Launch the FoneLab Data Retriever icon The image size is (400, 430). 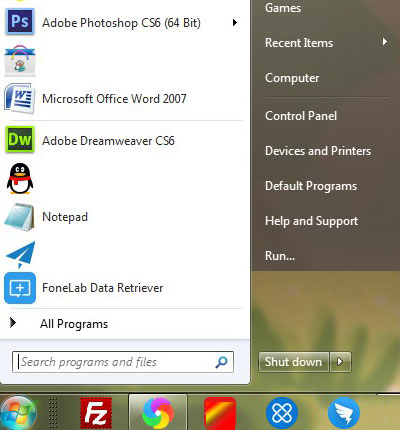pos(20,288)
